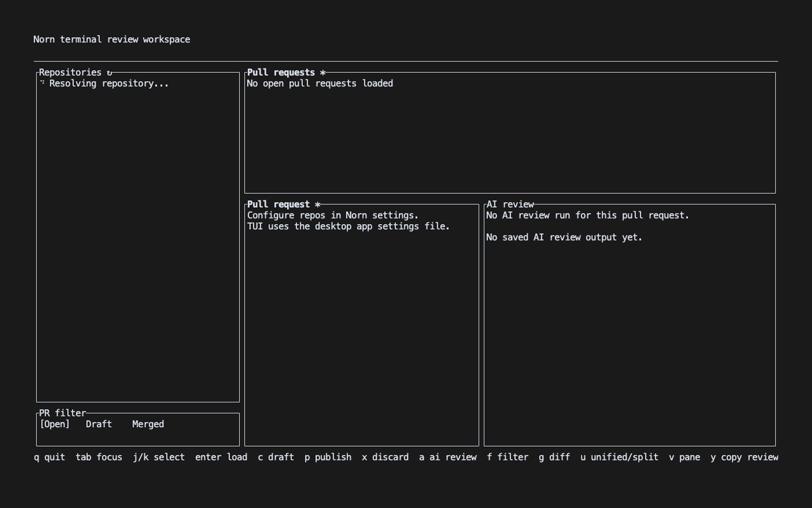Screen dimensions: 812x508
Task: Click the 'j/k select' shortcut hint
Action: tap(159, 457)
